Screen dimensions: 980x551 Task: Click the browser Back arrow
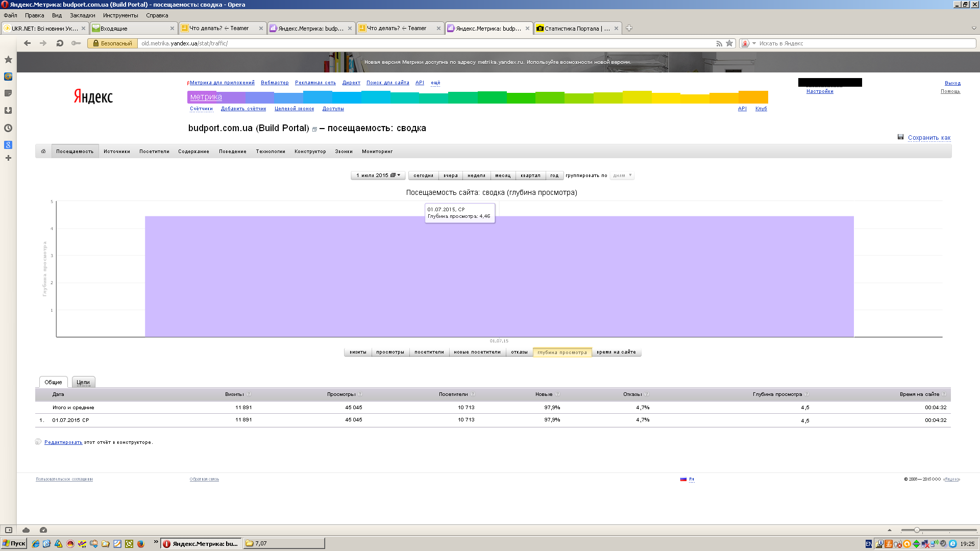click(x=28, y=43)
